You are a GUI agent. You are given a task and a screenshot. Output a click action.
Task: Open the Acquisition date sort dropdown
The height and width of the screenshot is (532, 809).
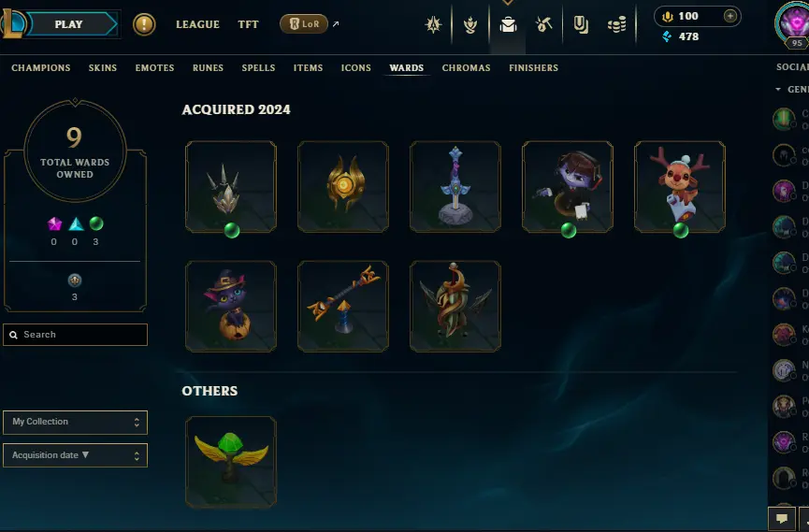pos(76,455)
